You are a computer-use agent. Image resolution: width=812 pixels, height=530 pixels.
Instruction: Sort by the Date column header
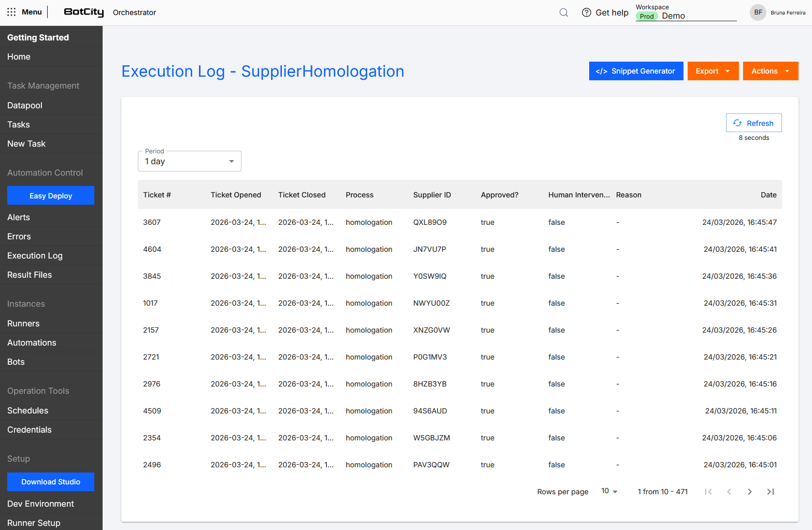tap(768, 195)
